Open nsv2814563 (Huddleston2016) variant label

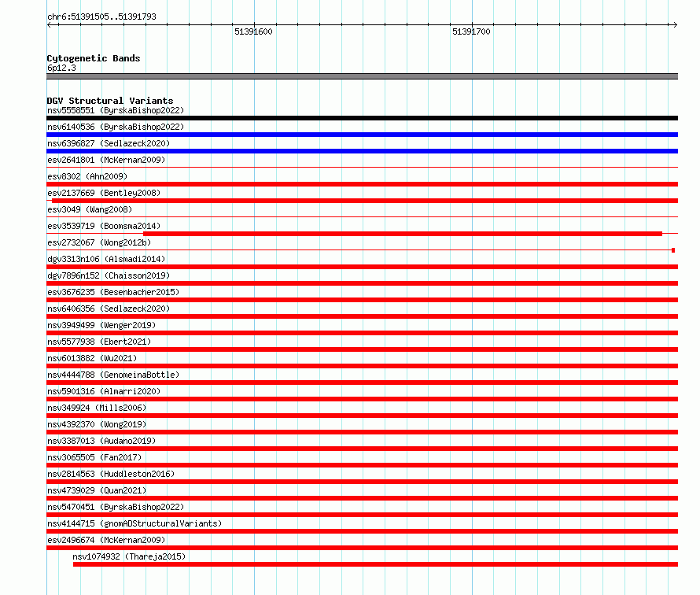click(x=111, y=474)
